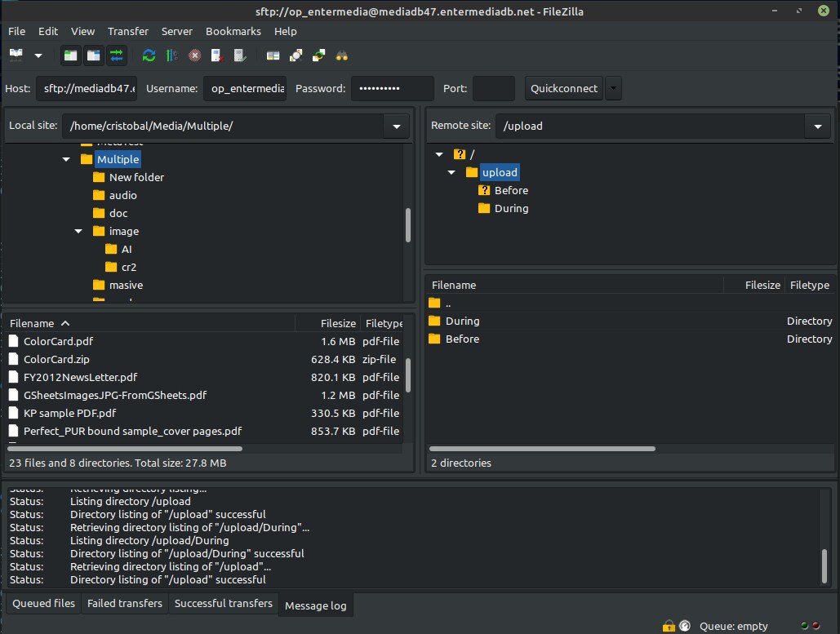840x634 pixels.
Task: Open the Site Manager icon
Action: [x=16, y=55]
